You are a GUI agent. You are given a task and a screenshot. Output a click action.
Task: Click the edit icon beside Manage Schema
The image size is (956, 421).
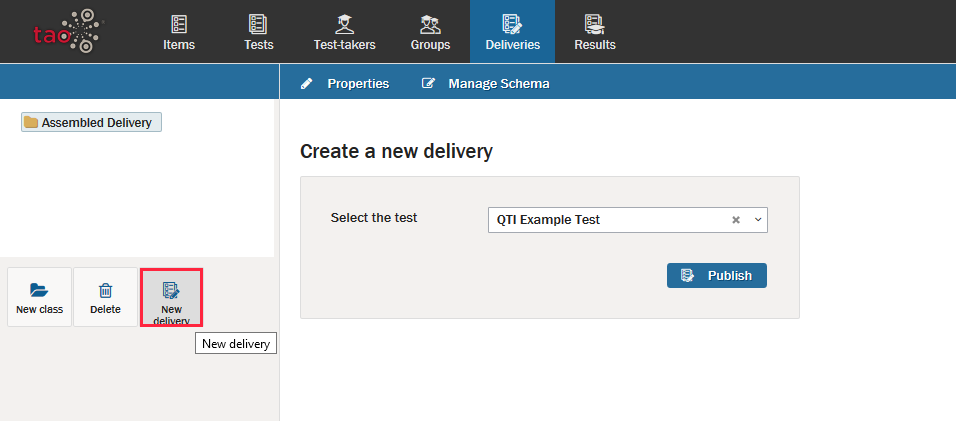click(429, 84)
